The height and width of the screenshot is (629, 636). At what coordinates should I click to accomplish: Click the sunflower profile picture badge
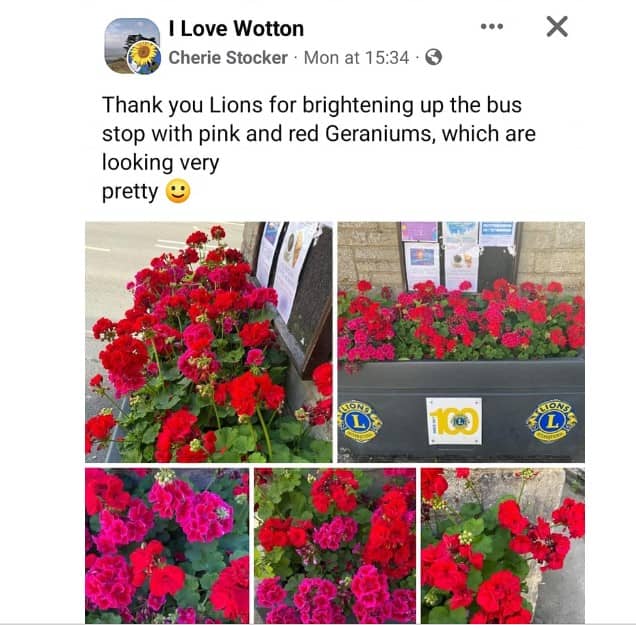[144, 57]
